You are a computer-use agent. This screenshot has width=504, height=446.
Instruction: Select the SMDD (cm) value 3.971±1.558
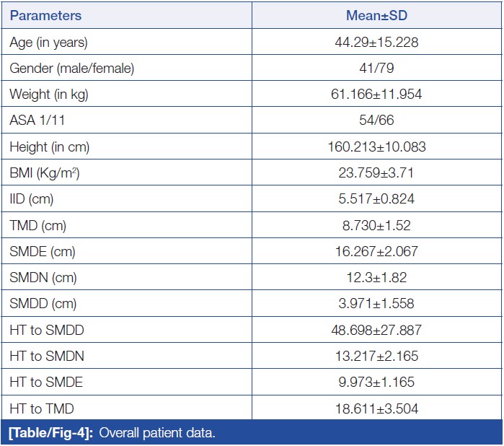(x=376, y=304)
